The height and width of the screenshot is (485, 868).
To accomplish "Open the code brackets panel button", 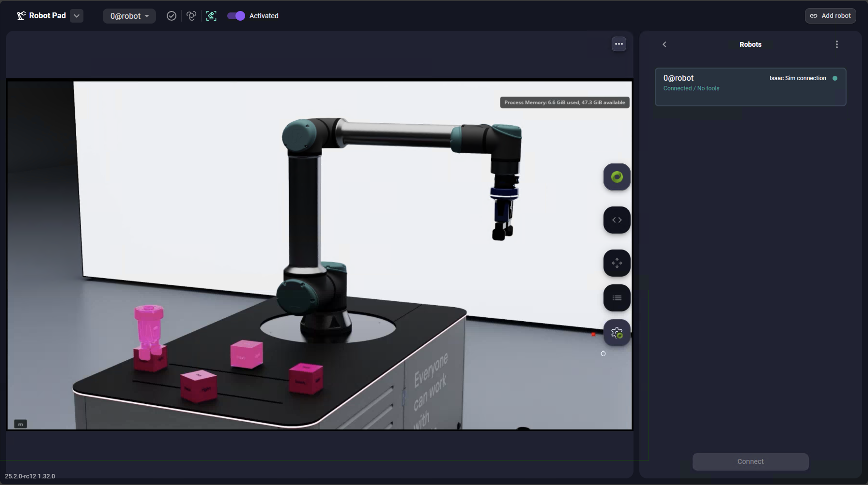I will point(617,220).
